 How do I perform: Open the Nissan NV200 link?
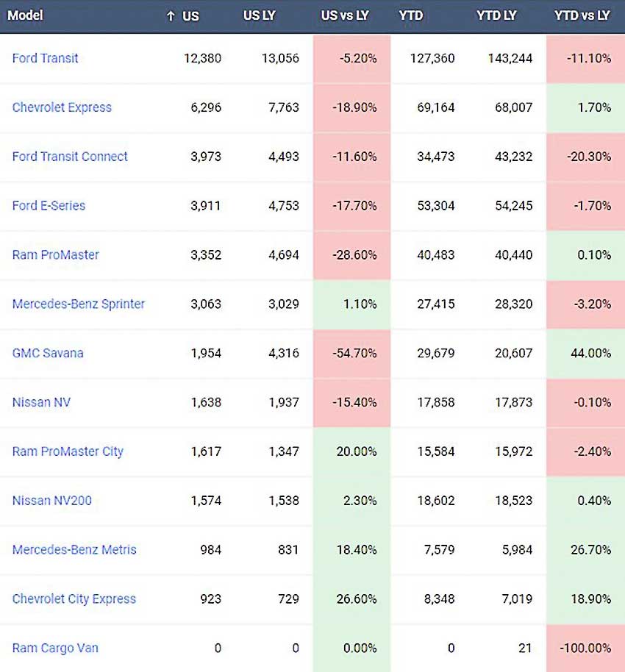point(52,501)
